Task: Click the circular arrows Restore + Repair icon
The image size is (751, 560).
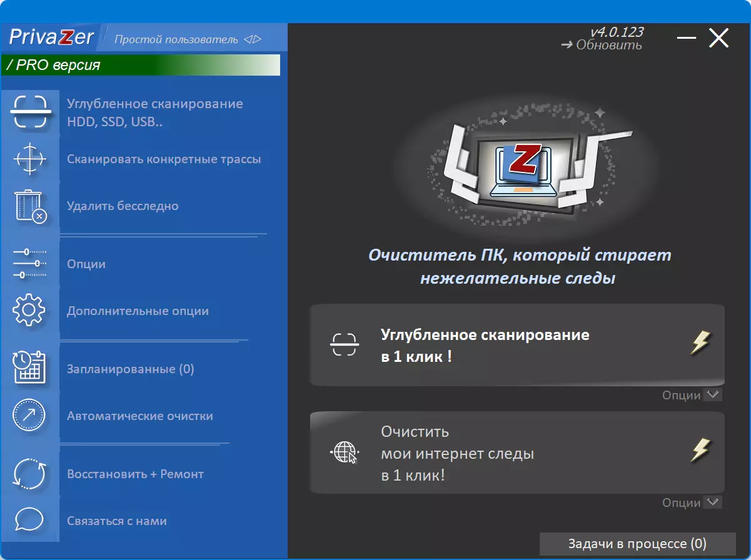Action: 29,474
